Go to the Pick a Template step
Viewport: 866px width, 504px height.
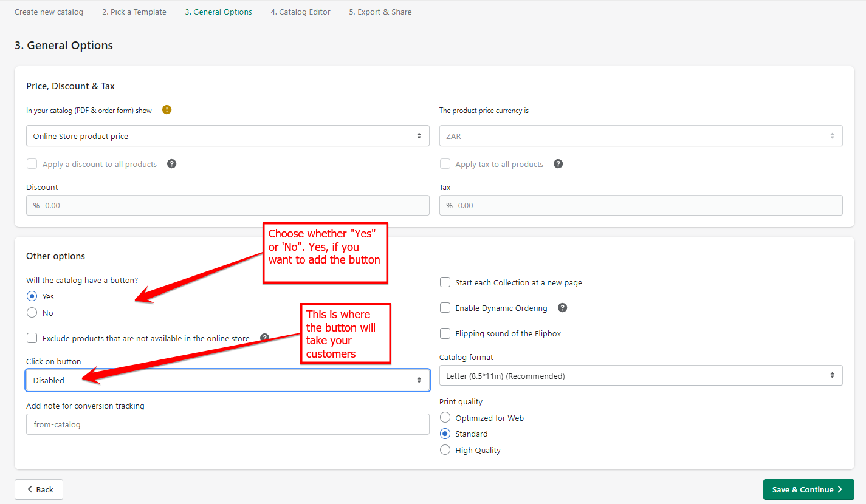tap(134, 12)
